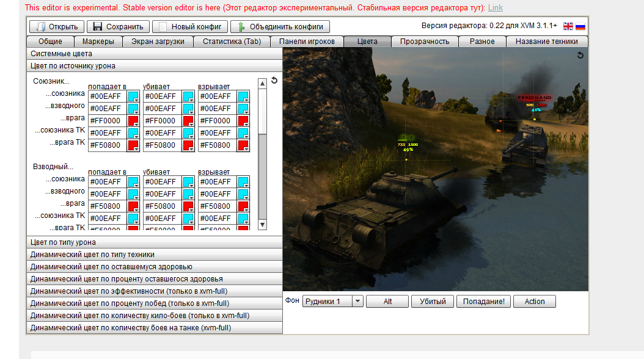Expand Динамический цвет по оставшемуся здоровью section
This screenshot has height=359, width=644.
click(x=155, y=267)
